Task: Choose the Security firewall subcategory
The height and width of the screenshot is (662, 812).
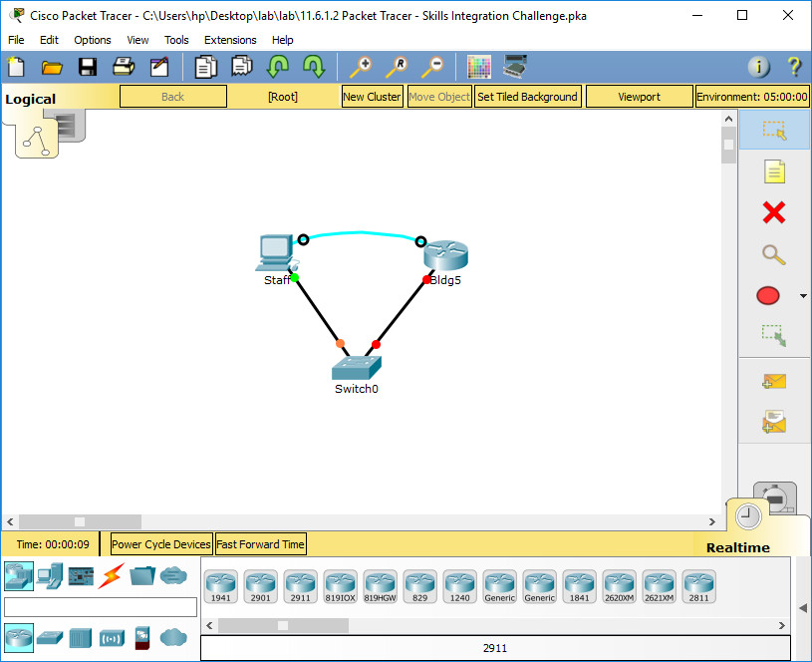Action: click(x=142, y=638)
